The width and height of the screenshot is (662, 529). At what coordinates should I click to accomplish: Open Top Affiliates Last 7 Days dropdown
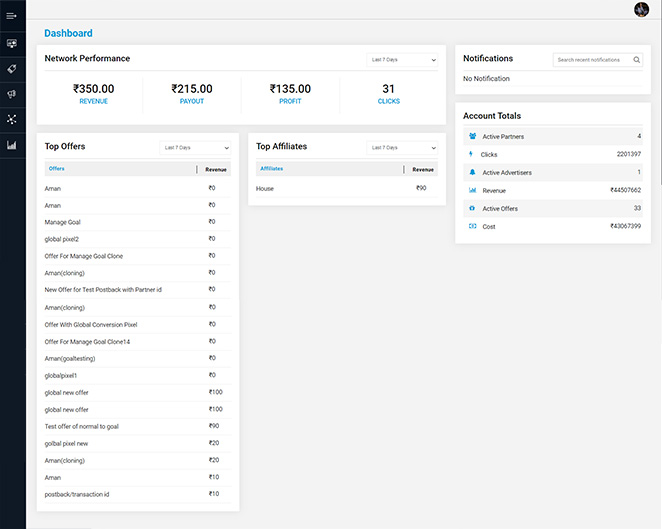[x=402, y=147]
